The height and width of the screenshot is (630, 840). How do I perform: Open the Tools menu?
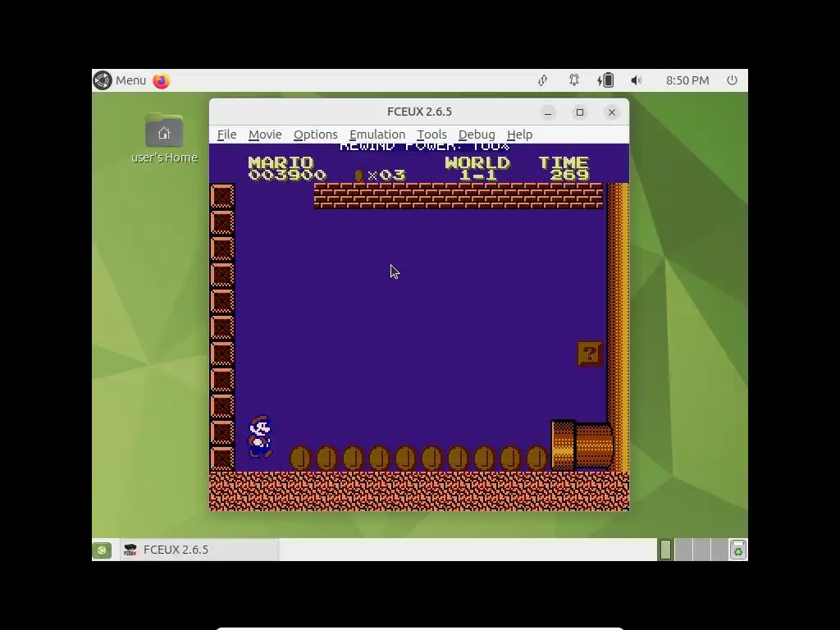[431, 135]
